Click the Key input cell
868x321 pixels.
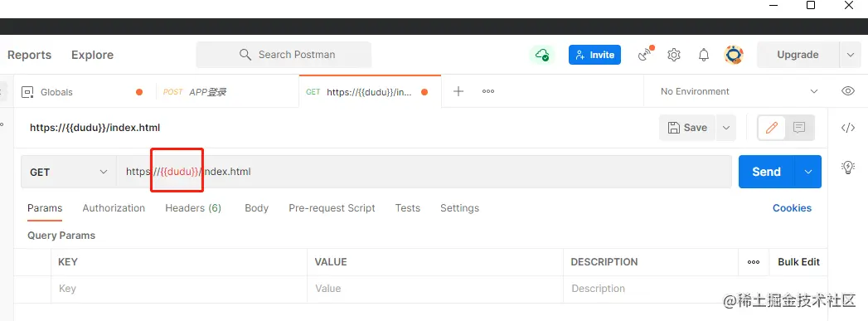coord(179,289)
